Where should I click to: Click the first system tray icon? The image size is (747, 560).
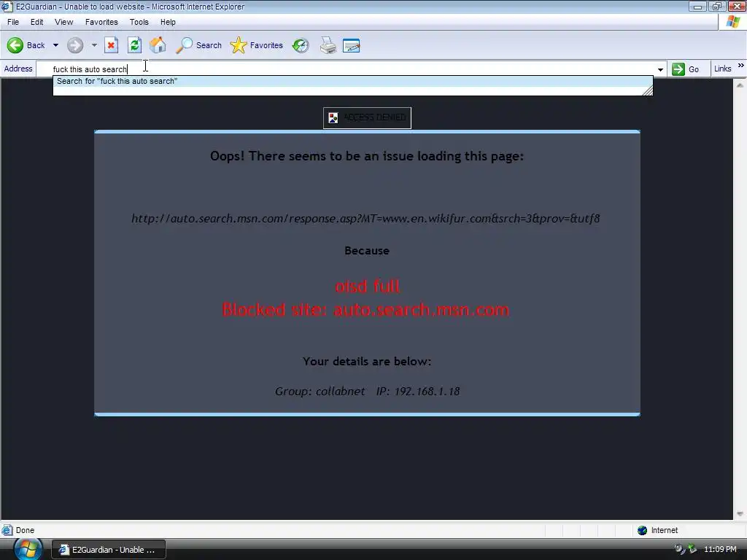click(x=680, y=549)
